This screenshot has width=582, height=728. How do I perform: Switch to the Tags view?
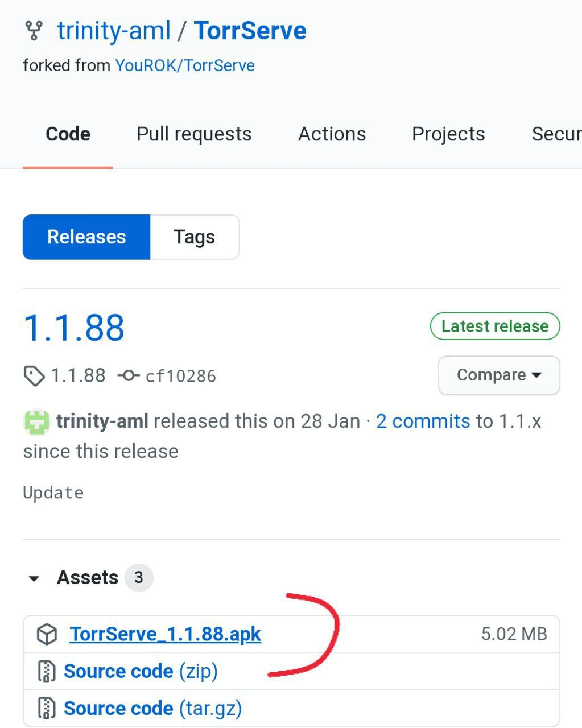(x=194, y=237)
